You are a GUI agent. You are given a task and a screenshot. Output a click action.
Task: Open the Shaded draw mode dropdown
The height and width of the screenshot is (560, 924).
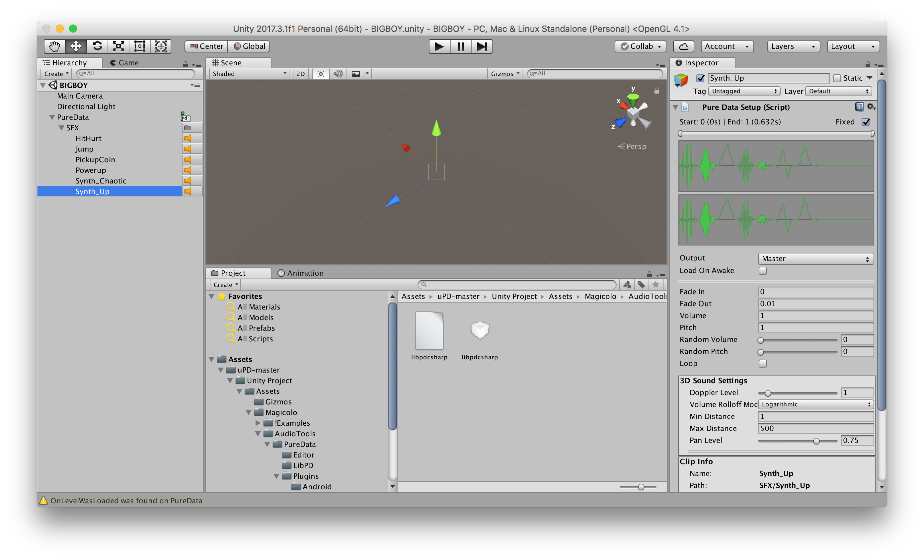coord(249,74)
